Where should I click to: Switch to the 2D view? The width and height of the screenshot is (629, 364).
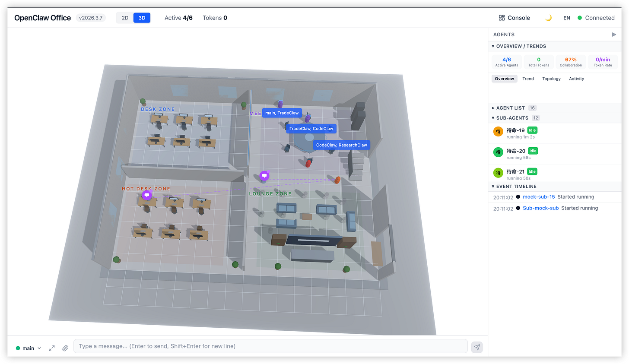pos(125,18)
